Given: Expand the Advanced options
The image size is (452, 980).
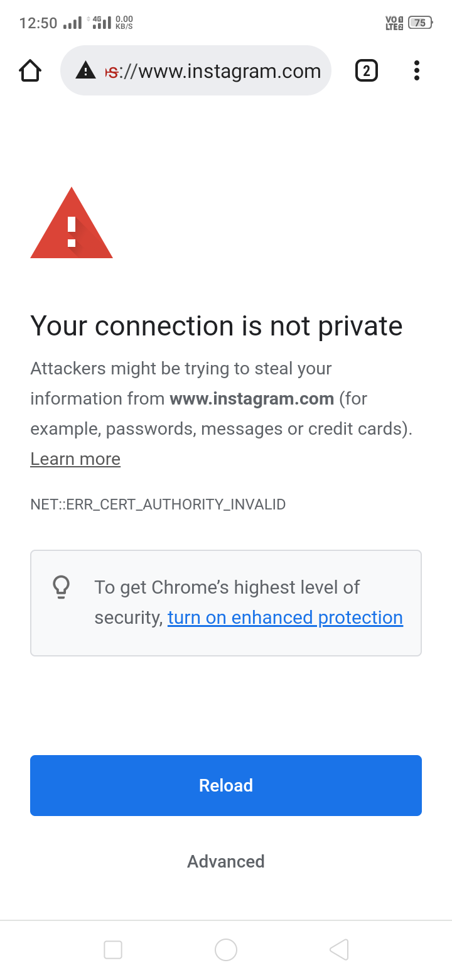Looking at the screenshot, I should coord(226,861).
